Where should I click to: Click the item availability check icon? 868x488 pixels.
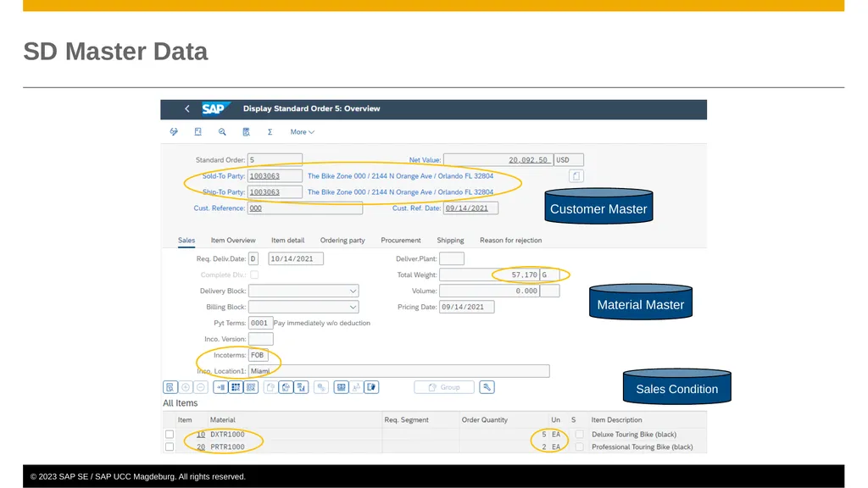pos(286,387)
